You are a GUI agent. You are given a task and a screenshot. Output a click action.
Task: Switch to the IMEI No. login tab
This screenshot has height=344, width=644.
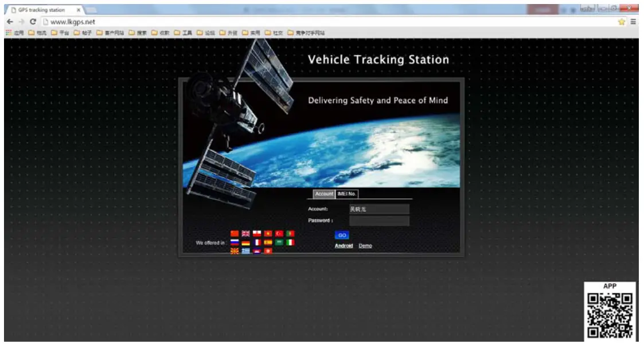click(x=347, y=194)
